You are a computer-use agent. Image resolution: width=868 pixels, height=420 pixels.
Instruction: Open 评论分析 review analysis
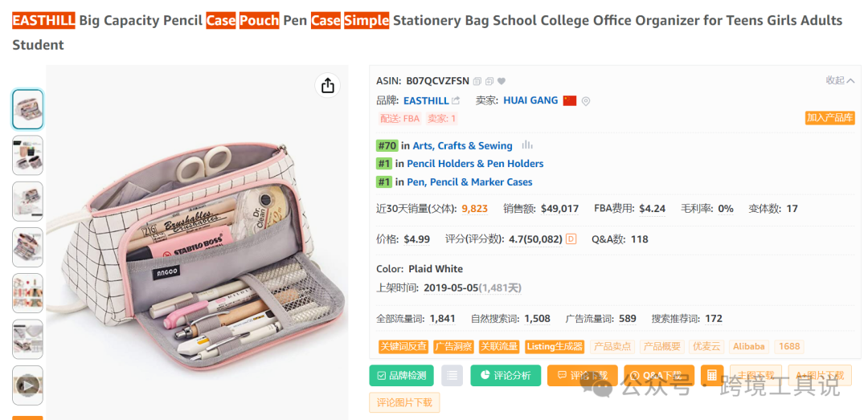coord(506,375)
